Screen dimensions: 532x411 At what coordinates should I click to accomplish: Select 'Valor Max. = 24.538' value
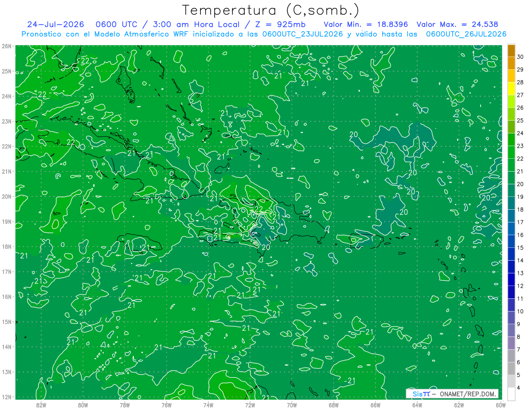point(457,24)
